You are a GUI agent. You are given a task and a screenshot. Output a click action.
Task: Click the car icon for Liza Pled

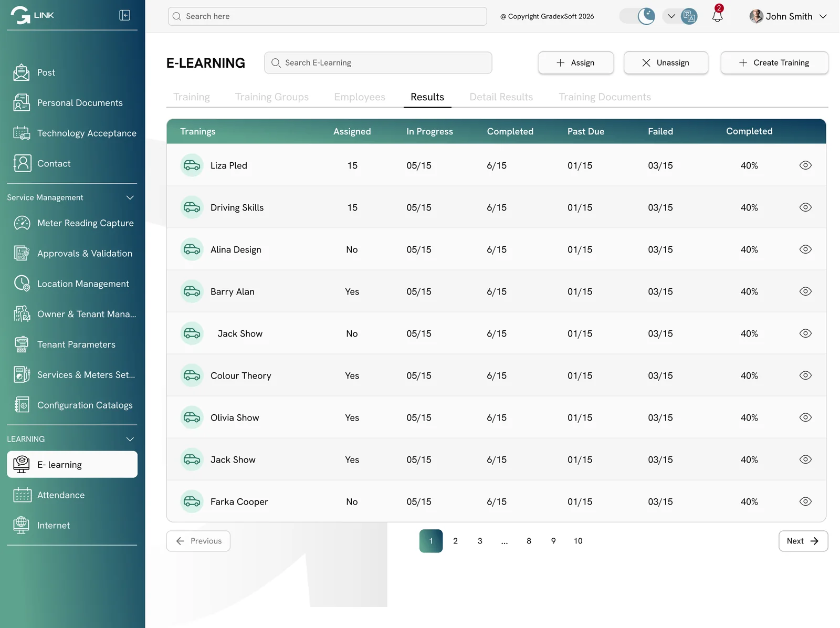[192, 165]
